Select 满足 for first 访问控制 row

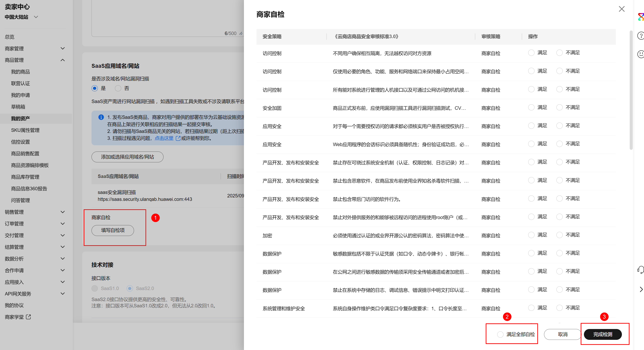531,53
